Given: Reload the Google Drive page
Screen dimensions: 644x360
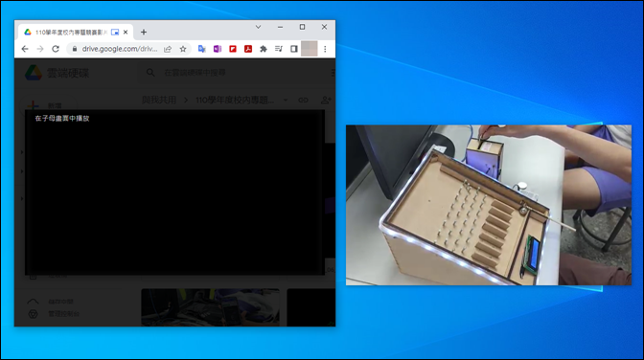Looking at the screenshot, I should click(x=56, y=49).
